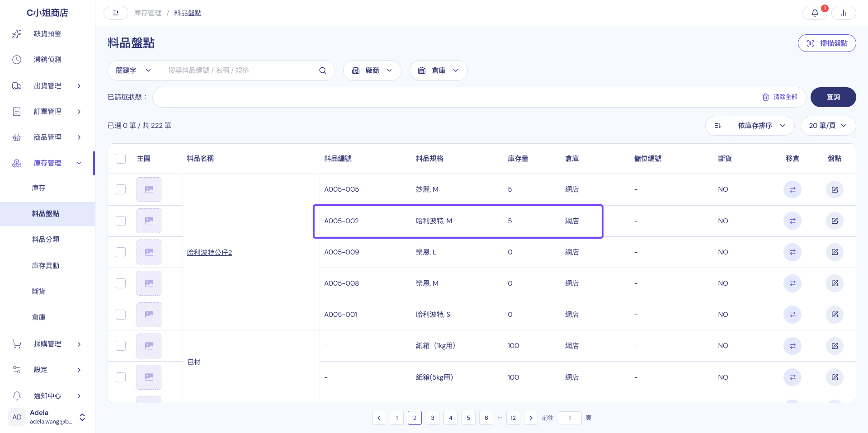Open the 依庫存排序 sort dropdown
Image resolution: width=868 pixels, height=433 pixels.
tap(762, 126)
